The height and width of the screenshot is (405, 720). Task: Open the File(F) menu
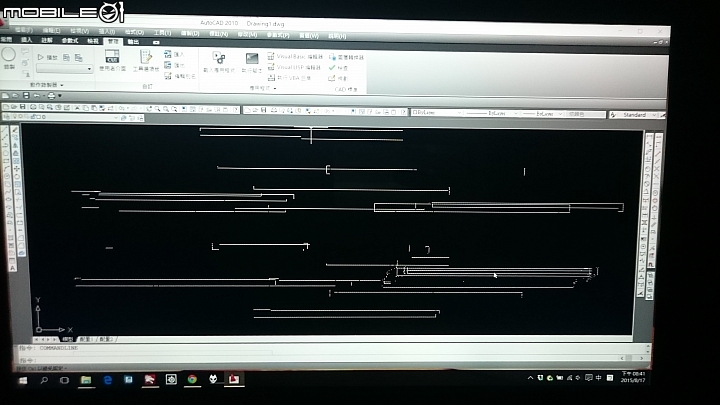[24, 30]
